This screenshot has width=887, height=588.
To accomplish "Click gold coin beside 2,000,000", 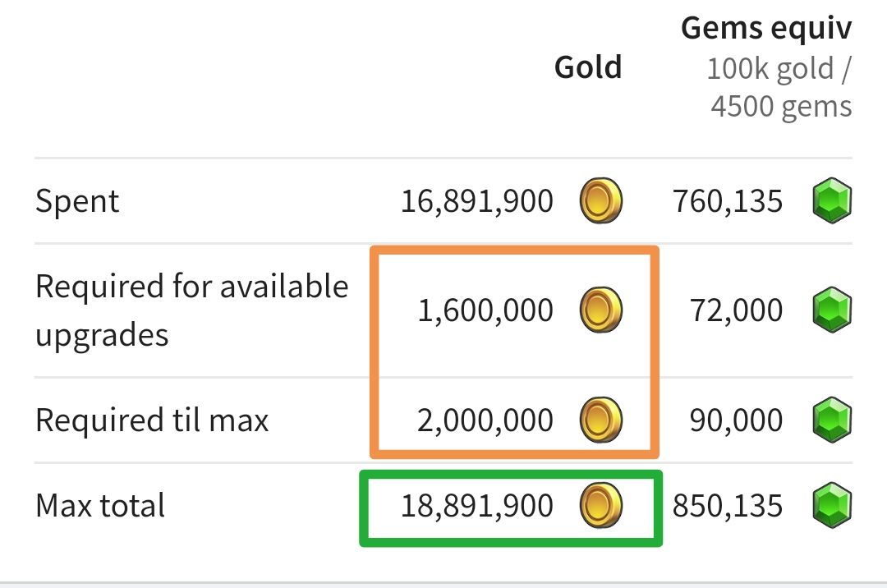I will point(601,420).
